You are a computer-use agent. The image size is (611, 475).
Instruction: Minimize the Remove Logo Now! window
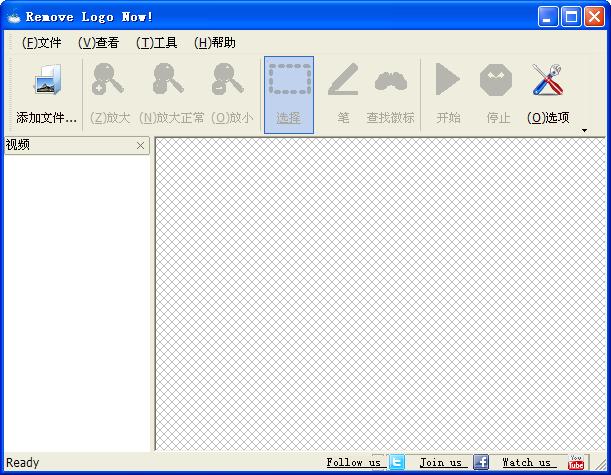click(x=547, y=17)
